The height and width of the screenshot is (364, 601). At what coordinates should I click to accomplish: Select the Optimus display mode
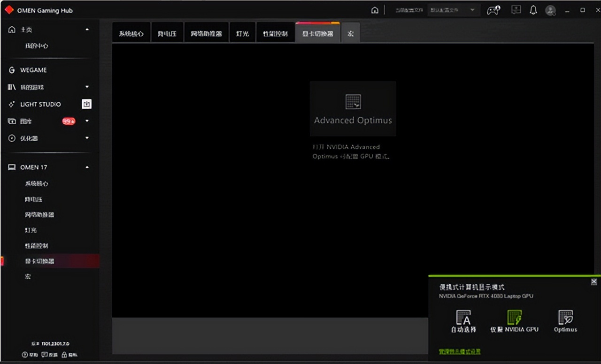coord(565,321)
